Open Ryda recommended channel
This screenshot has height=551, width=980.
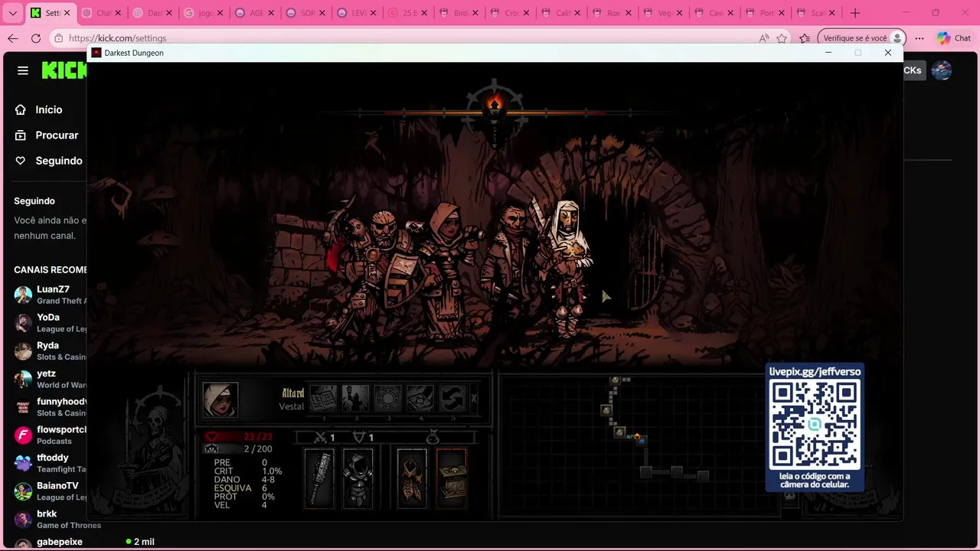click(49, 350)
